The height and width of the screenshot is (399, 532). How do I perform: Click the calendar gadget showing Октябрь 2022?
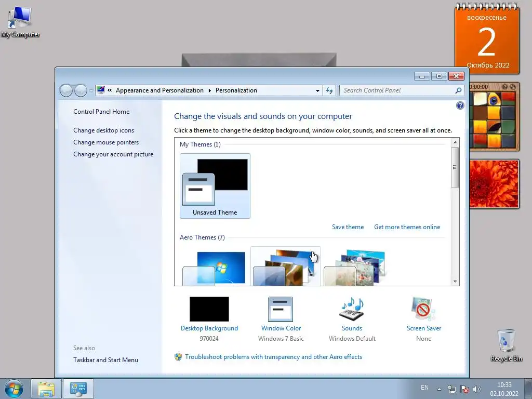point(487,38)
